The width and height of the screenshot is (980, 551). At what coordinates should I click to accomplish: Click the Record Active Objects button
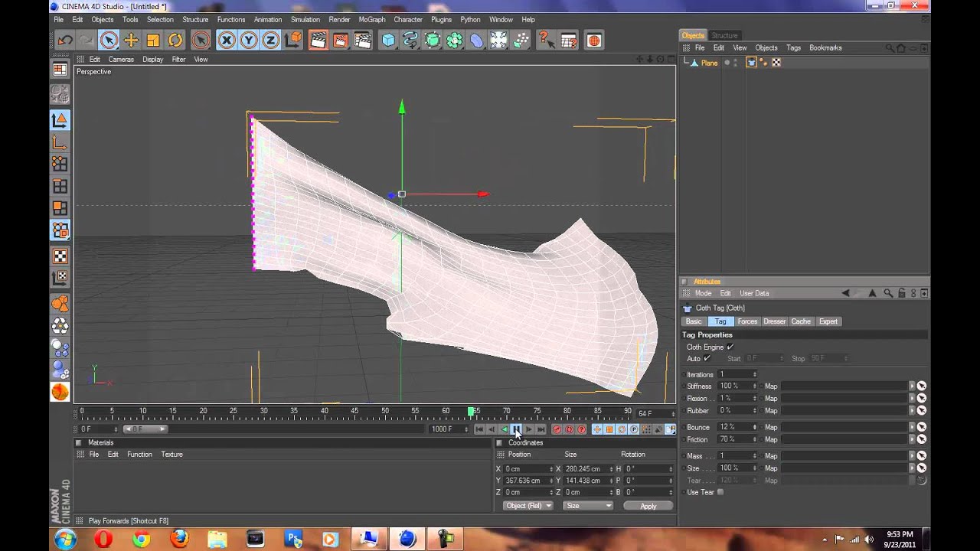point(557,429)
